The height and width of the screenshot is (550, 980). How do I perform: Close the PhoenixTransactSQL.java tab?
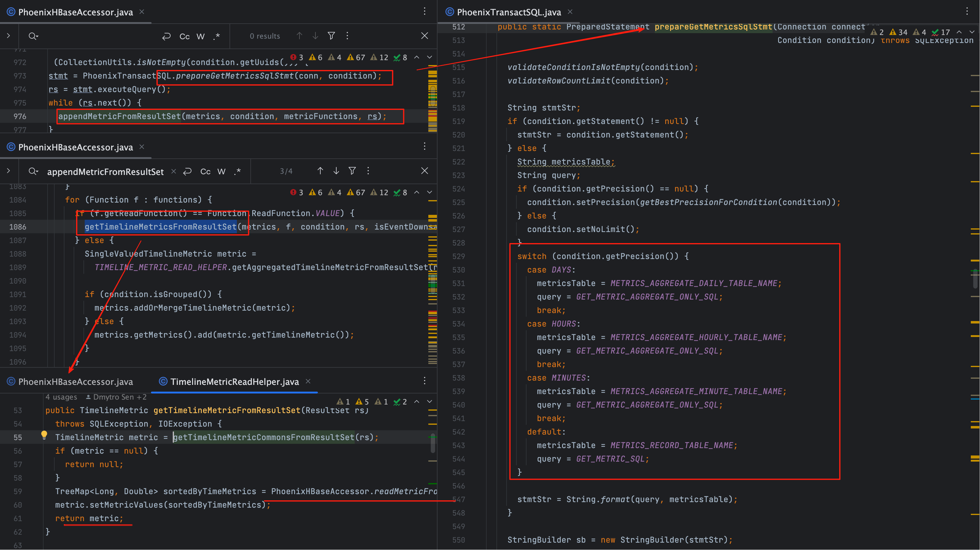[570, 12]
